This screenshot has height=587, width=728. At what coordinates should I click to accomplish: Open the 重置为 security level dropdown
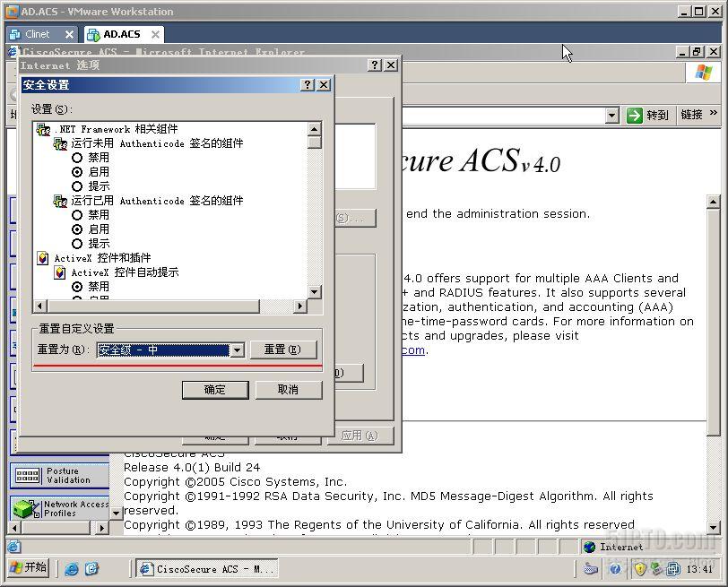tap(237, 350)
